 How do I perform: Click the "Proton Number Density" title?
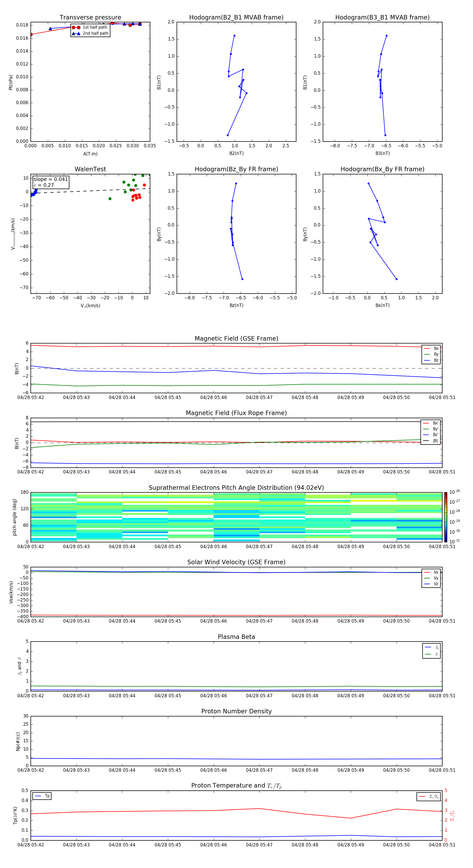pyautogui.click(x=236, y=711)
